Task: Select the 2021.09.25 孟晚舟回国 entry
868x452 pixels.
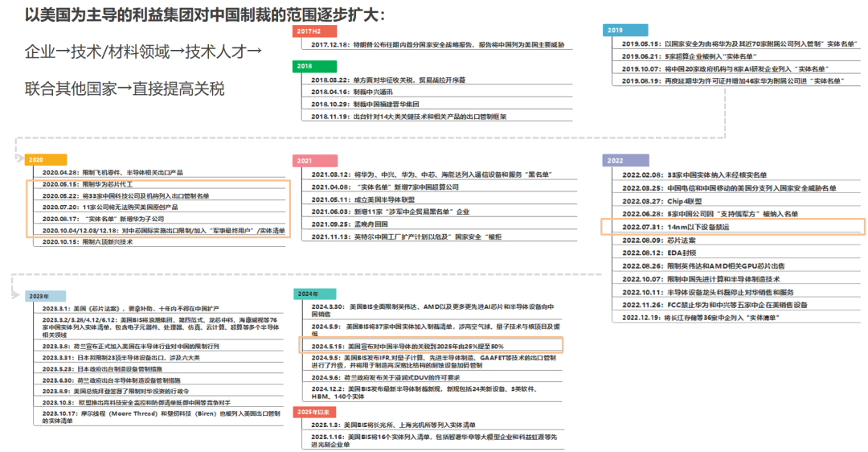Action: pyautogui.click(x=350, y=224)
